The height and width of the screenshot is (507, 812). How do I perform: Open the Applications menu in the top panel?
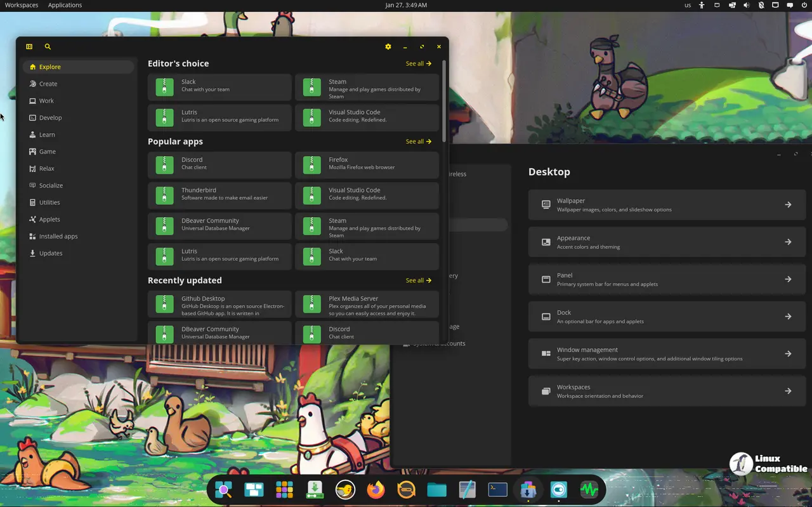[x=65, y=5]
